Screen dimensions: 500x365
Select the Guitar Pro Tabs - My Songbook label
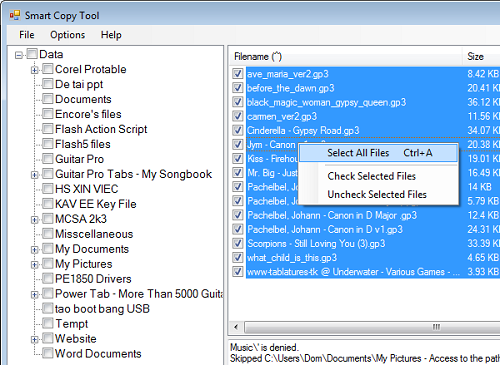pos(133,174)
